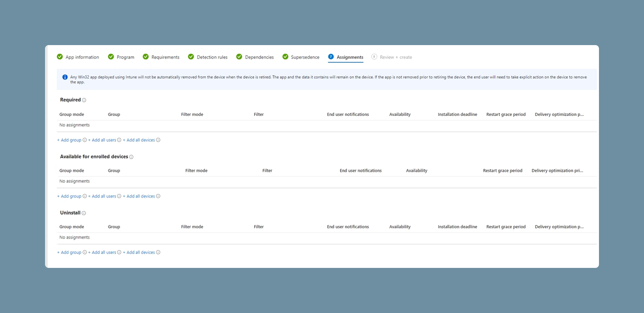Add all users under Available for enrolled devices

[x=102, y=196]
